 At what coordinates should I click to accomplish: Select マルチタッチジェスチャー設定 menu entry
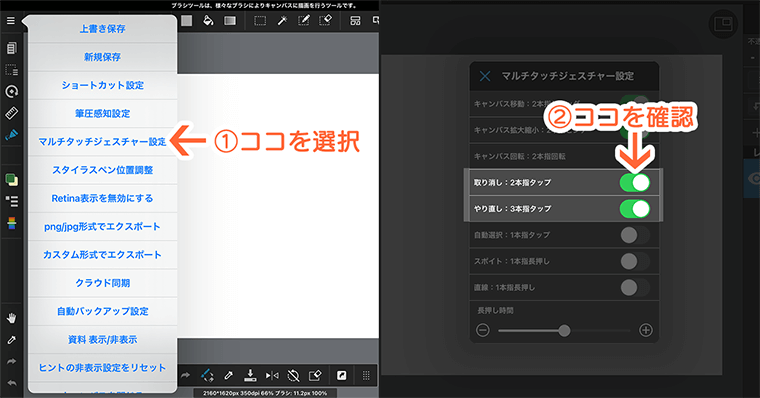pyautogui.click(x=102, y=142)
